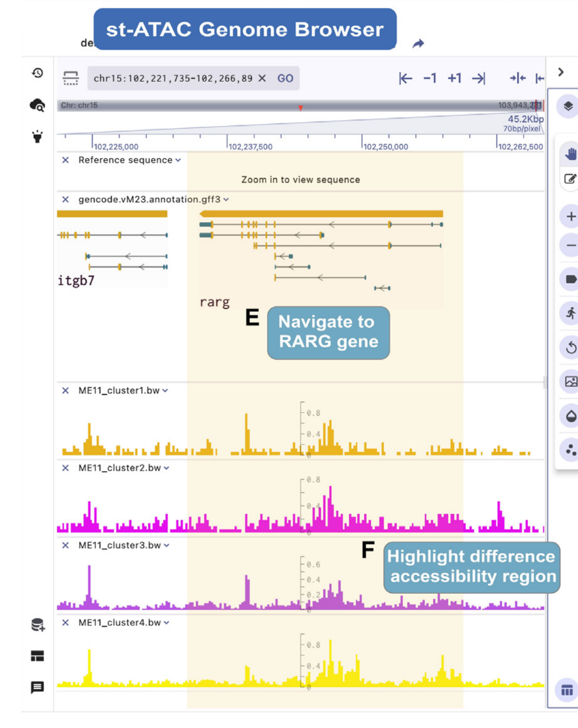Viewport: 578px width, 728px height.
Task: Expand the right panel chevron arrow
Action: tap(561, 72)
